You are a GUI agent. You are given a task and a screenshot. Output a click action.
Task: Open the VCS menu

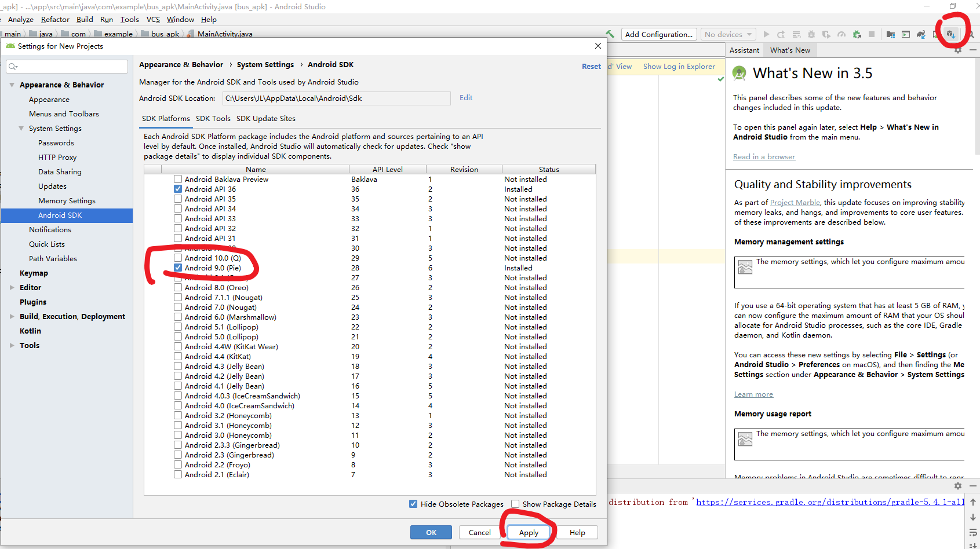(153, 19)
